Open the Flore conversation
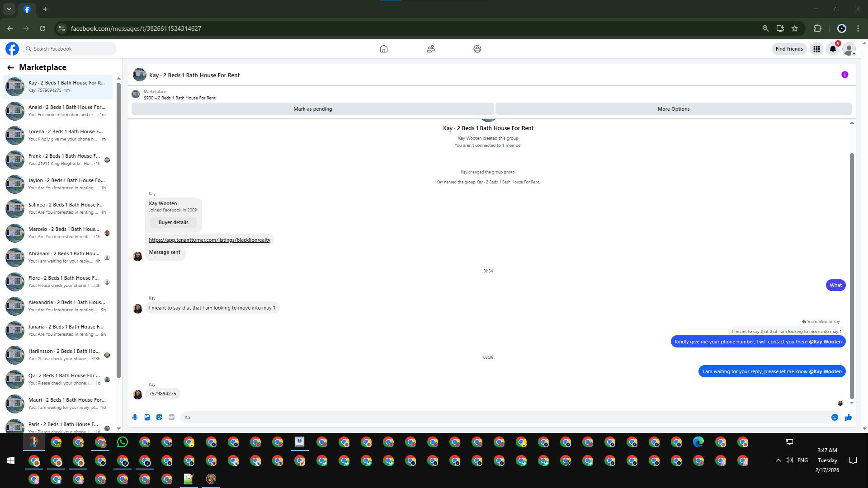The height and width of the screenshot is (488, 868). click(58, 282)
